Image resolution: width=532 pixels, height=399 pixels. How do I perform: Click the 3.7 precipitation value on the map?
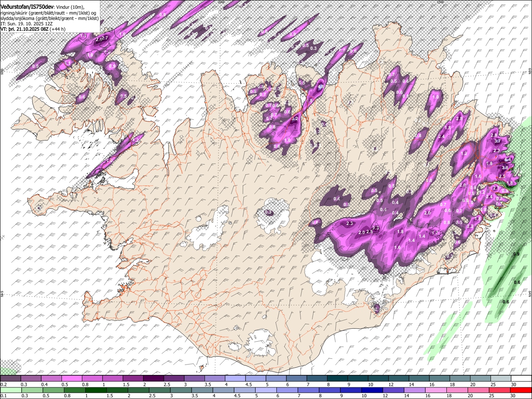coord(498,141)
